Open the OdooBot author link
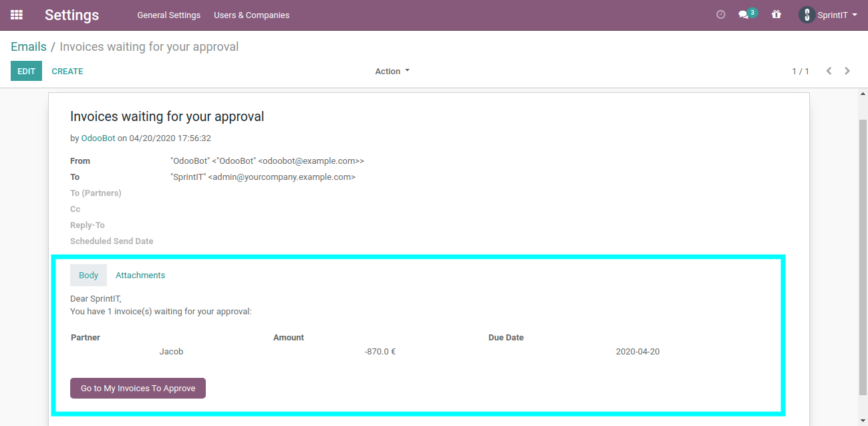The width and height of the screenshot is (868, 426). 98,138
